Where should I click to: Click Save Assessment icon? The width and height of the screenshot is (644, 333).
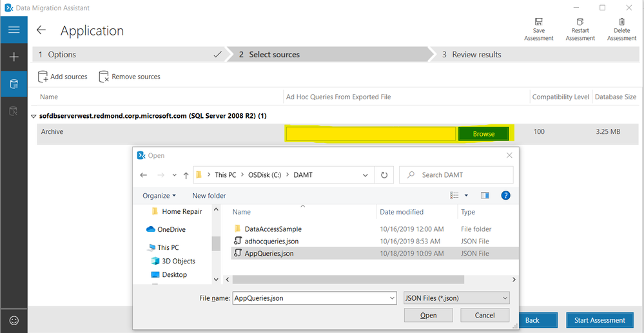click(538, 30)
